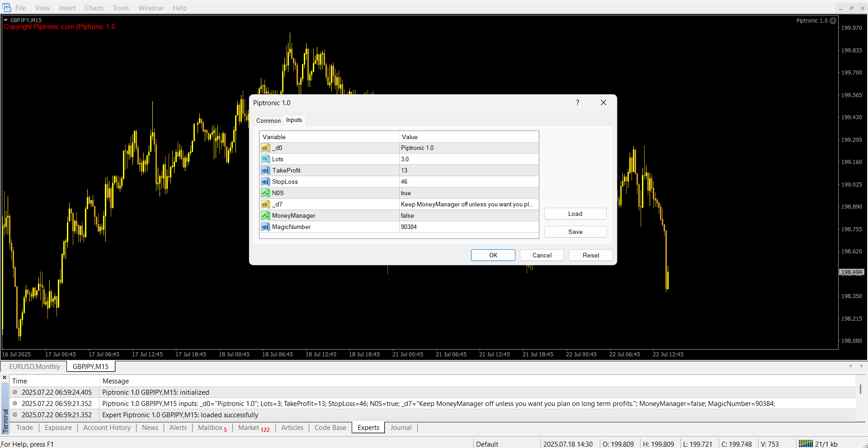Viewport: 868px width, 448px height.
Task: Open the Window menu
Action: click(151, 8)
